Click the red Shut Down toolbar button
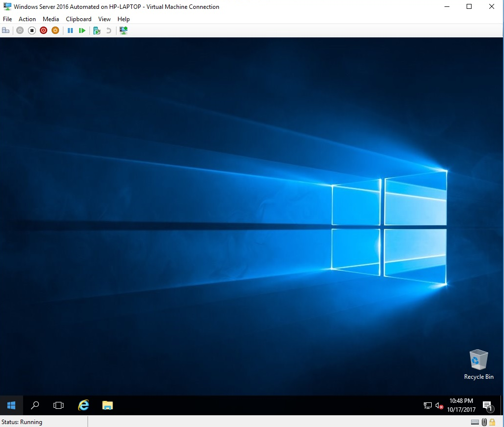The width and height of the screenshot is (504, 427). (44, 30)
